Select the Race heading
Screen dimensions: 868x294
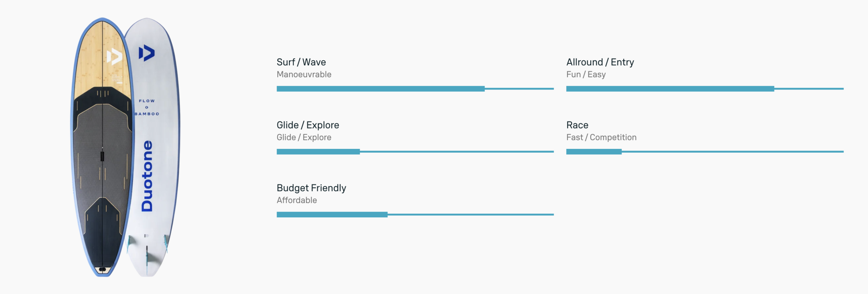point(577,125)
